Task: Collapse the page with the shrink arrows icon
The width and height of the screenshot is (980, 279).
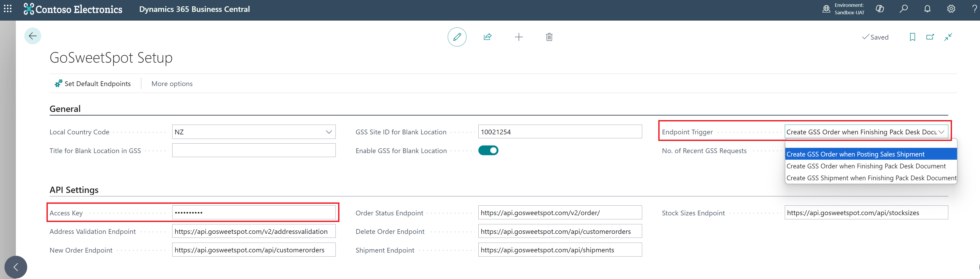Action: click(948, 37)
